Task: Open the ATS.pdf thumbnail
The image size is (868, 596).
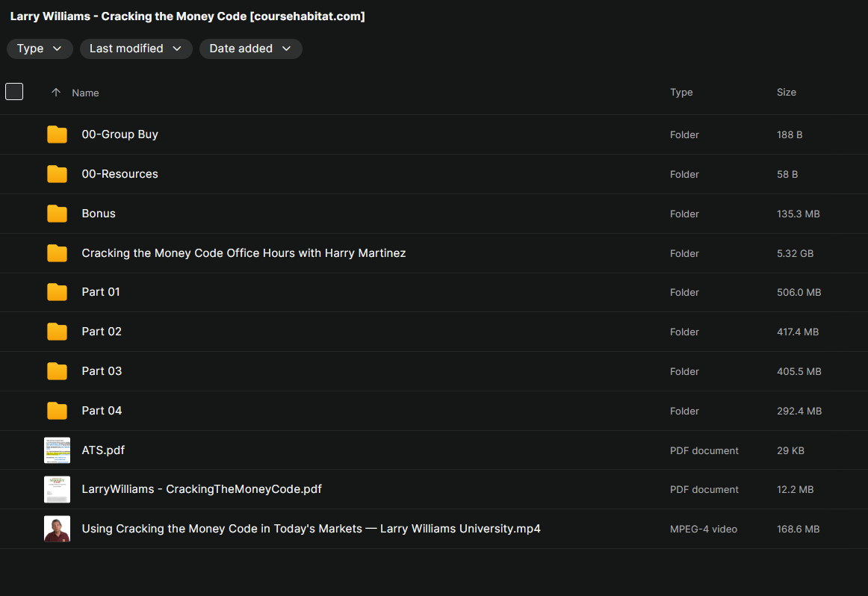Action: 57,450
